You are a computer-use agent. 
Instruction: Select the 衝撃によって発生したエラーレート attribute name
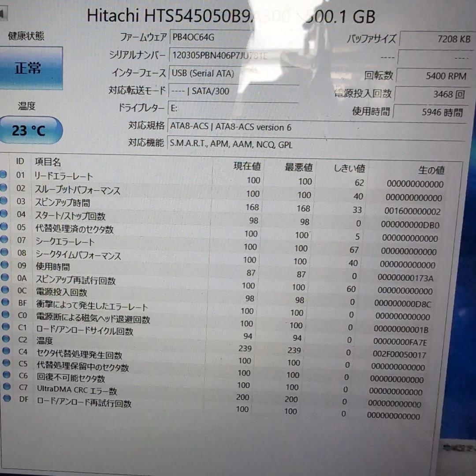click(x=92, y=305)
